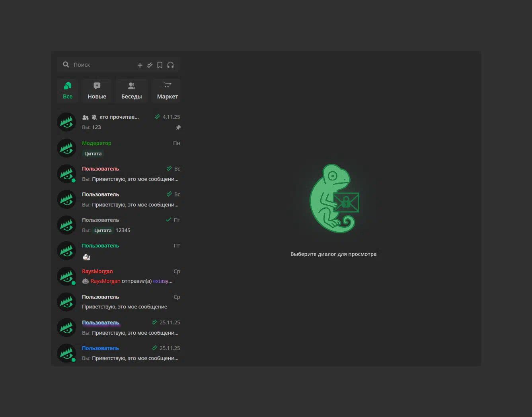The width and height of the screenshot is (532, 417).
Task: Click the avatar of the blue-named Пользователь
Action: click(66, 353)
